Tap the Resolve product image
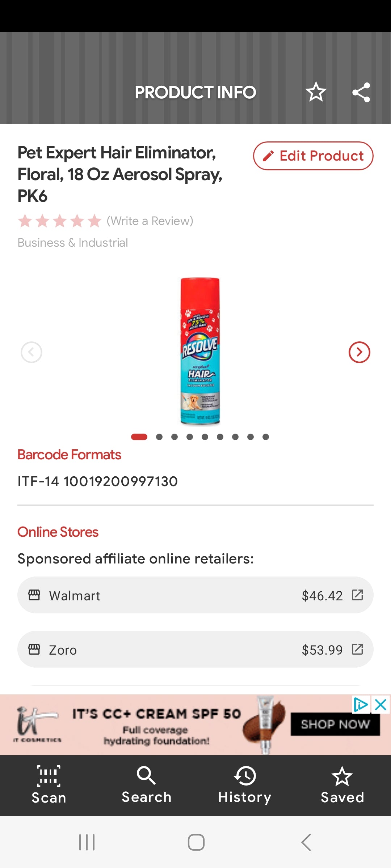The image size is (391, 868). (x=200, y=351)
